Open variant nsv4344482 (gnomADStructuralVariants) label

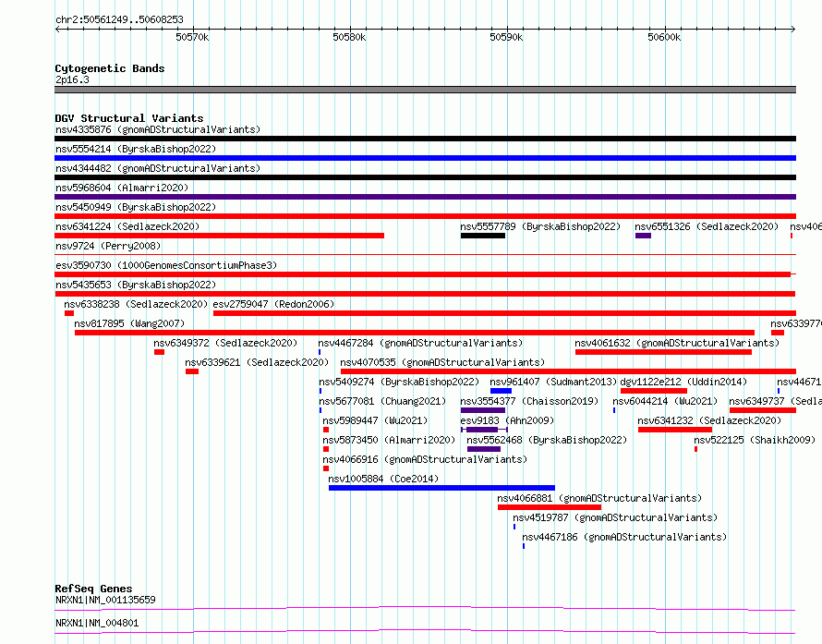(x=158, y=168)
